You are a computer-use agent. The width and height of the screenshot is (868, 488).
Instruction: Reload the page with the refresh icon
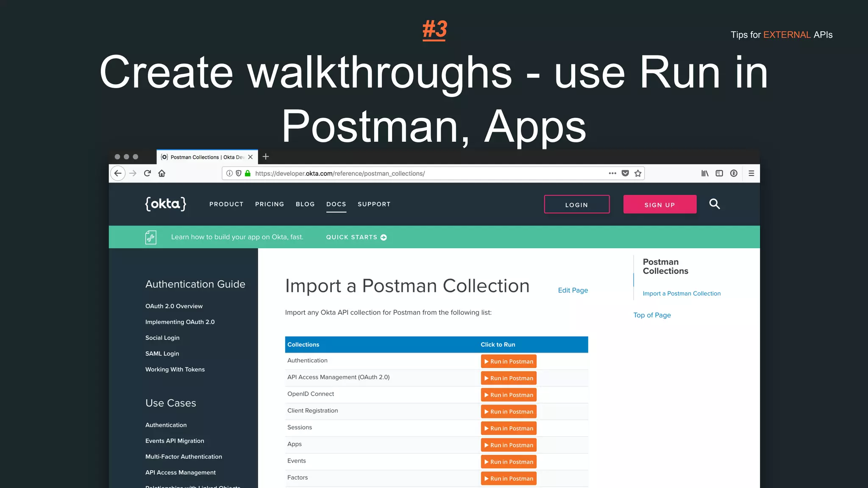coord(147,173)
